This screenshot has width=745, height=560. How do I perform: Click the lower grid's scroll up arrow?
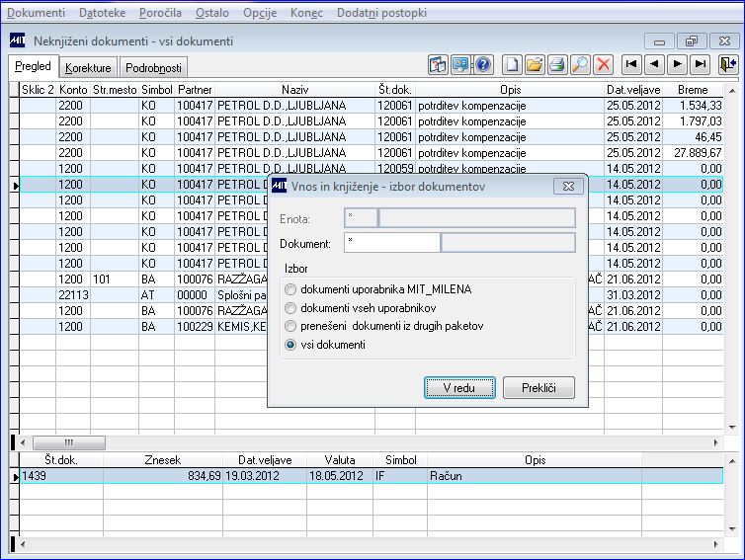coord(732,461)
